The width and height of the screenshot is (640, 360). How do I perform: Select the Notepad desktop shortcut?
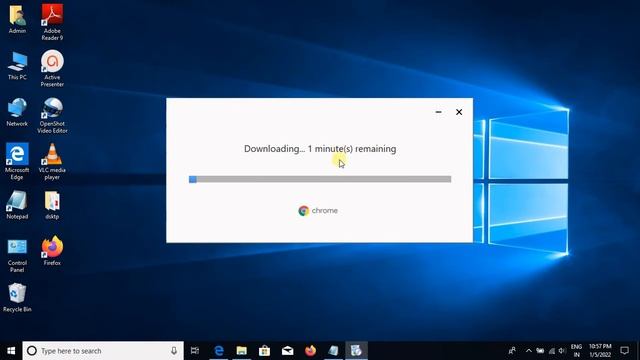[17, 205]
